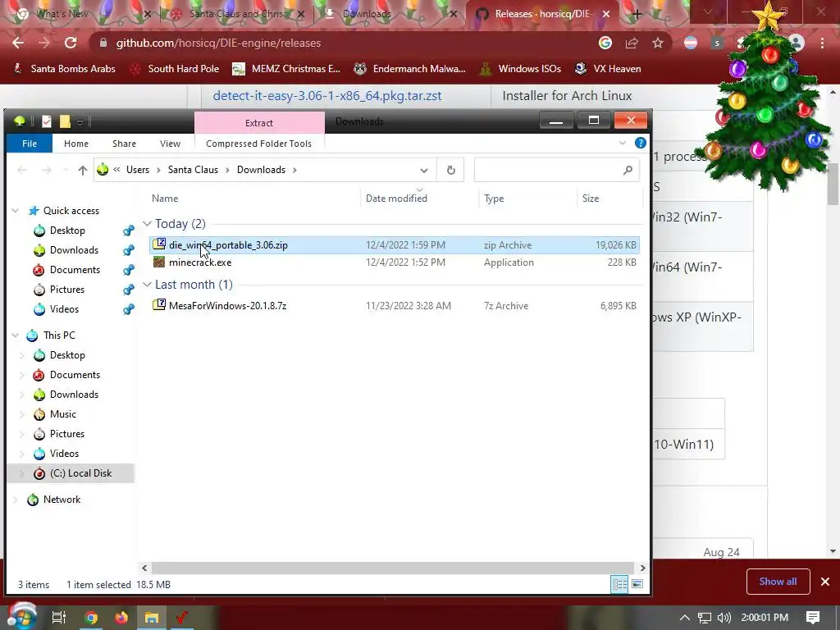840x630 pixels.
Task: Click the horizontal scrollbar in file list
Action: point(393,568)
